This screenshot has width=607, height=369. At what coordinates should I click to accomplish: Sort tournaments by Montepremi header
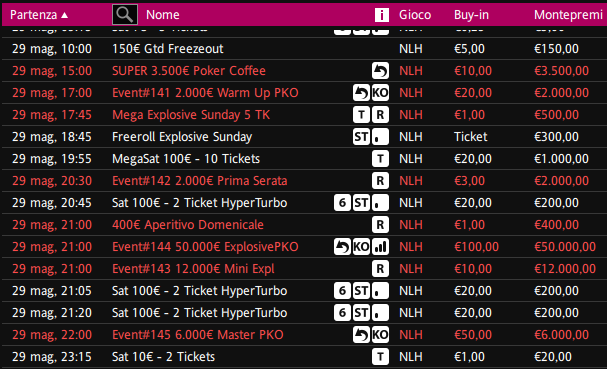point(568,15)
